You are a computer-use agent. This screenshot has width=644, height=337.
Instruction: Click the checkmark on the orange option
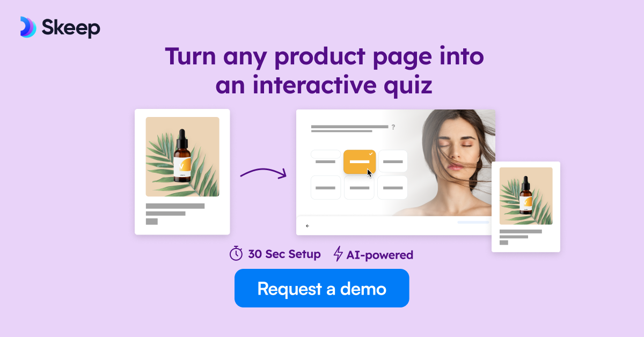(x=370, y=153)
